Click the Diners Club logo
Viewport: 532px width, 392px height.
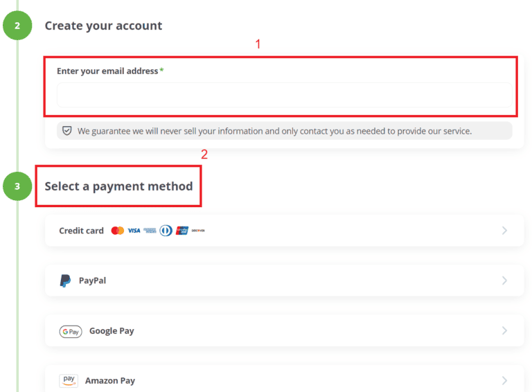166,231
